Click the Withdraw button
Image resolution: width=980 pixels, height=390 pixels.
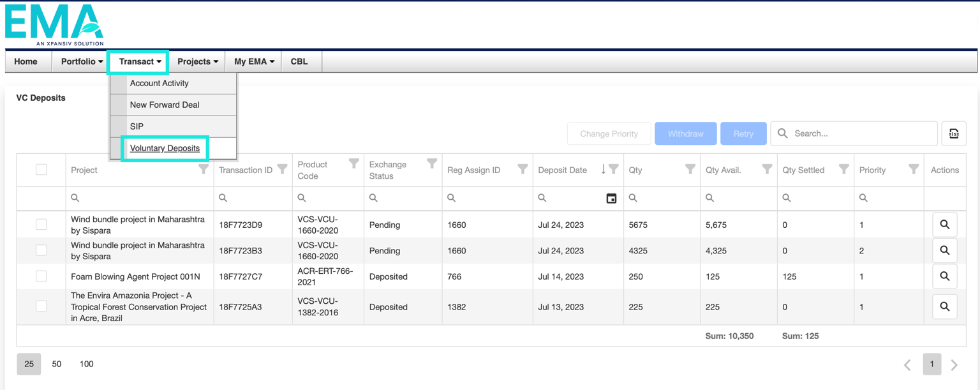pos(685,133)
